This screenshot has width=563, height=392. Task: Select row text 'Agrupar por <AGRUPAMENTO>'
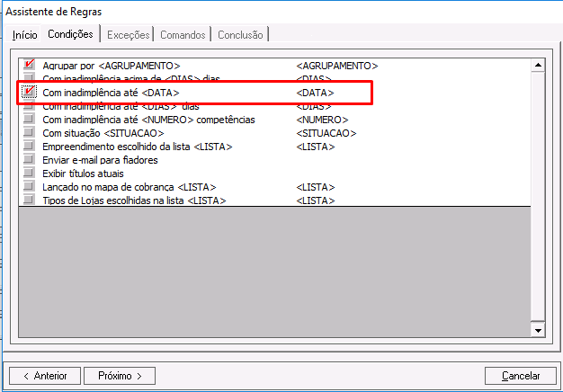click(x=112, y=66)
